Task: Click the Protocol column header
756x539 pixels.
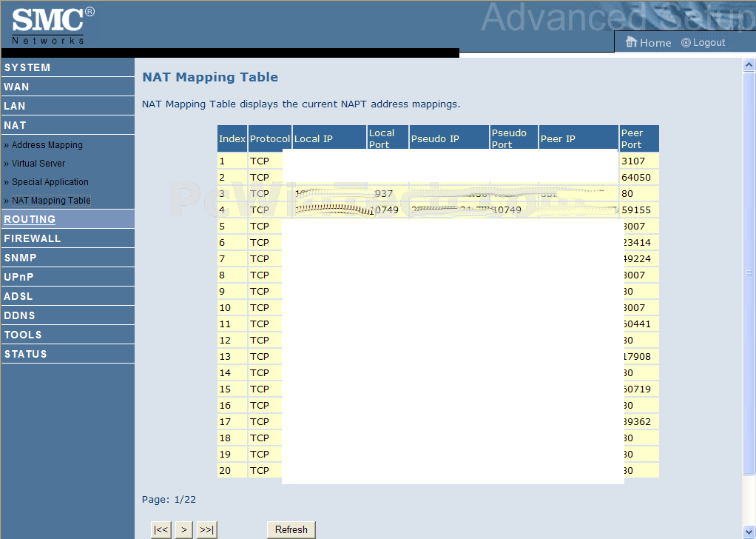Action: pyautogui.click(x=269, y=138)
